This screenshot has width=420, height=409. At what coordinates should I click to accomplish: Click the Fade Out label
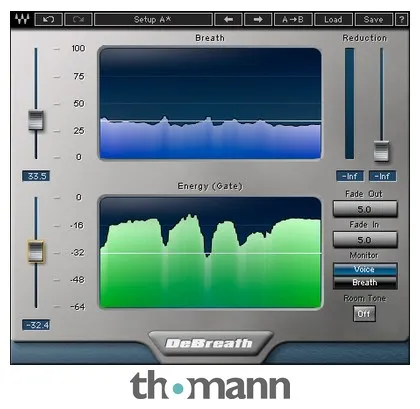(x=364, y=194)
